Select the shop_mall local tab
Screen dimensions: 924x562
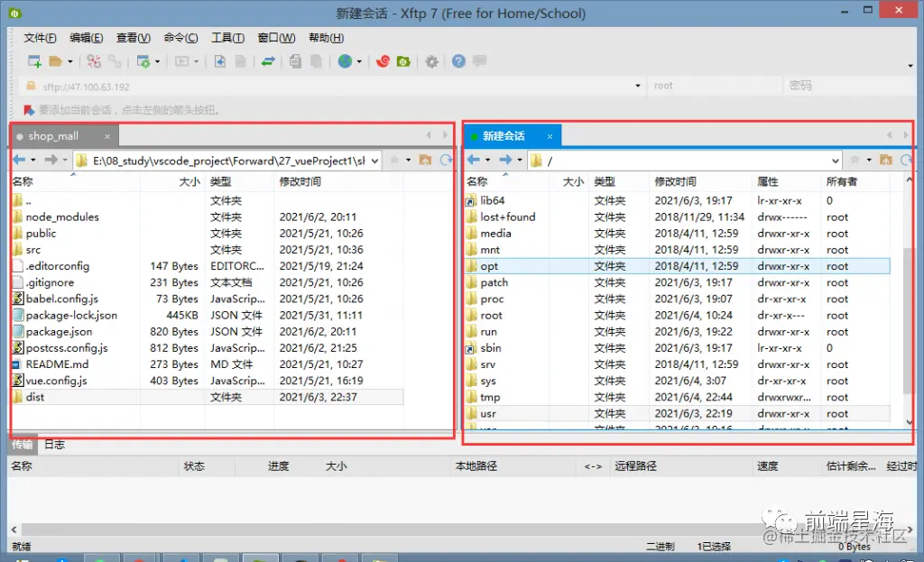click(x=65, y=136)
